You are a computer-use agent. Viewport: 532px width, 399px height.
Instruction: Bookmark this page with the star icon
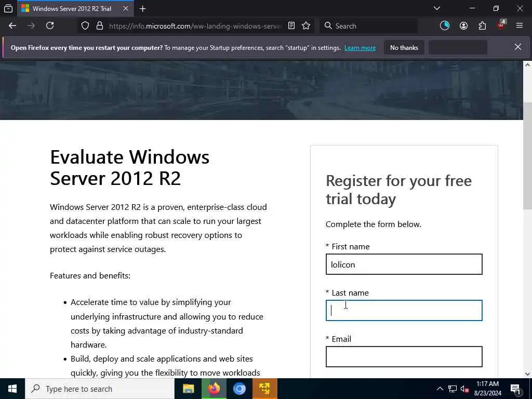[x=306, y=26]
